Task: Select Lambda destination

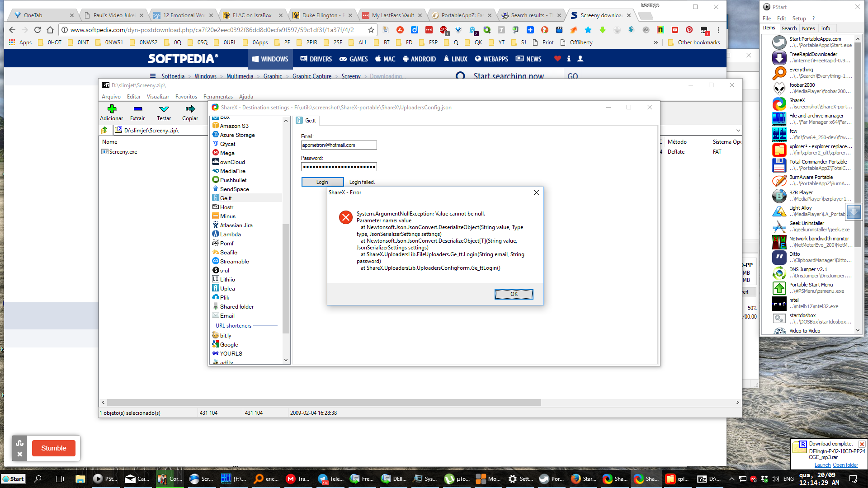Action: point(230,234)
